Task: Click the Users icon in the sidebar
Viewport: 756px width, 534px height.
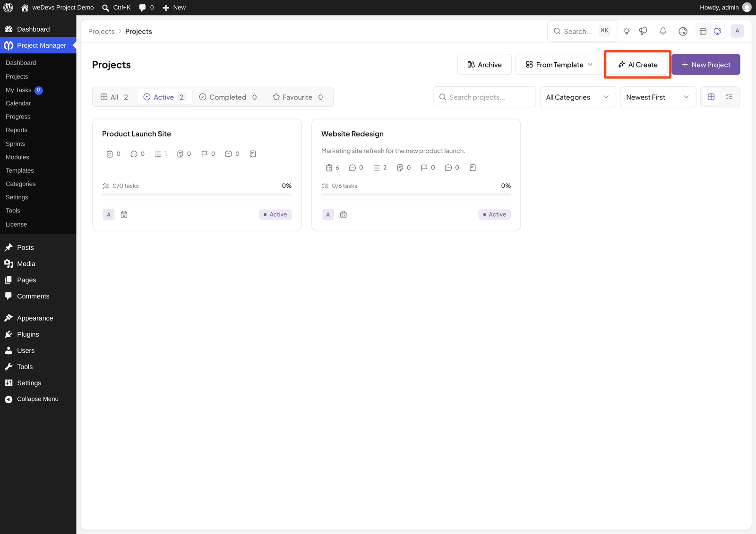Action: click(x=9, y=351)
